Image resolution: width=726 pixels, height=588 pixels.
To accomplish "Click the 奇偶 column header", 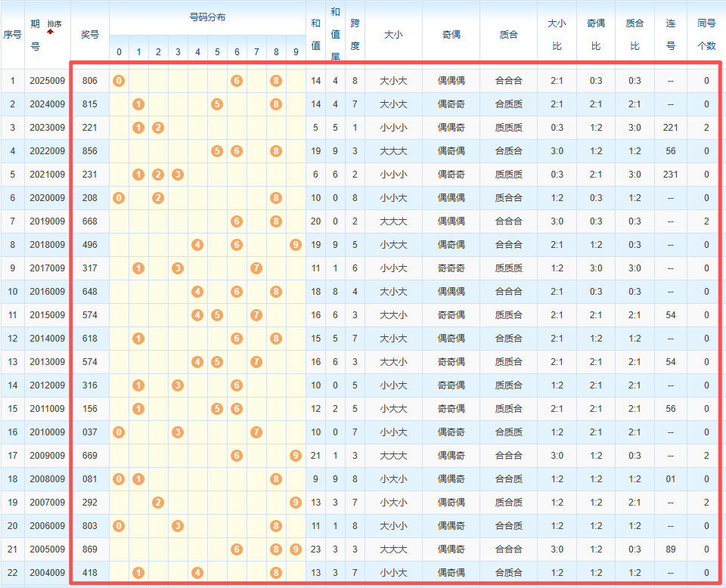I will click(x=451, y=35).
